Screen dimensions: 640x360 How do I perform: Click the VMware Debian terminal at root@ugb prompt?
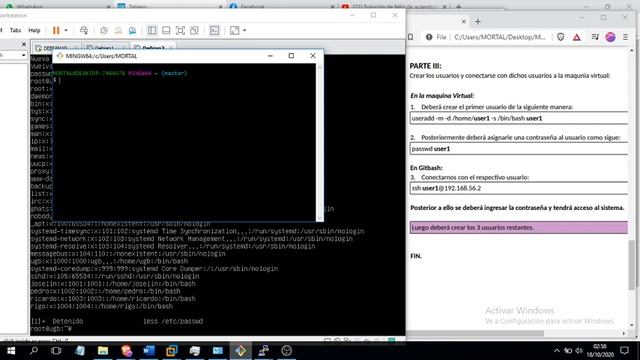[x=51, y=329]
